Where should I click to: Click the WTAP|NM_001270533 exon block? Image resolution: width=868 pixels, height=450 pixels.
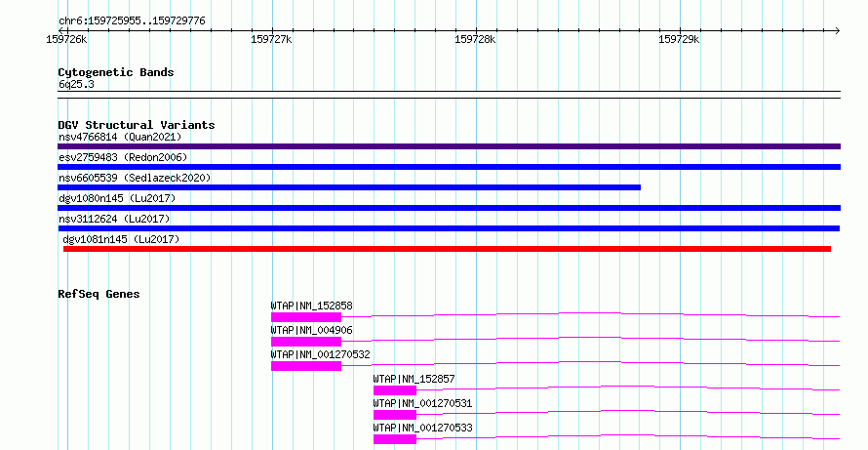point(395,439)
